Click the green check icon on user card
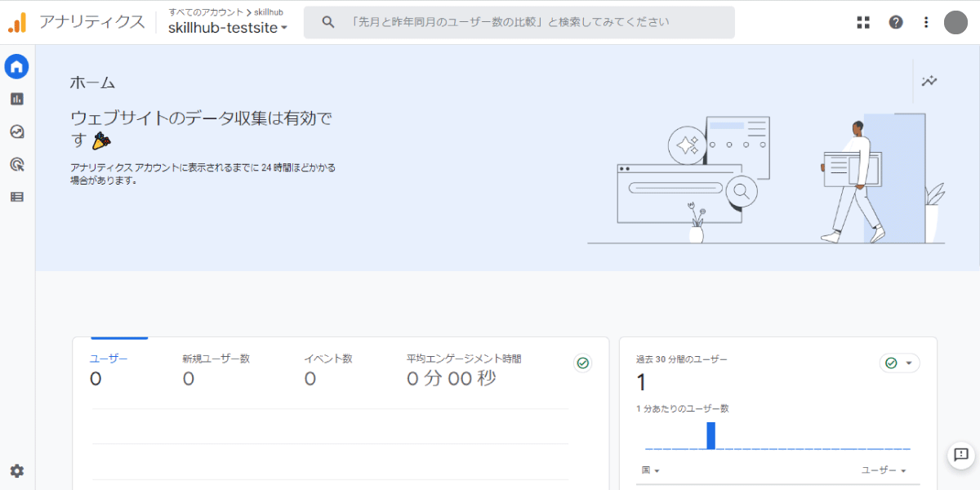 (583, 363)
